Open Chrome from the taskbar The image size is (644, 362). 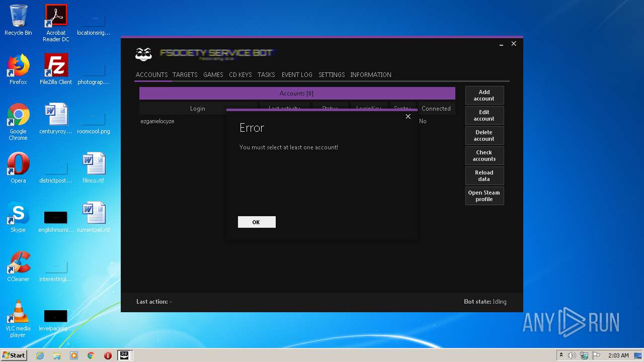click(91, 355)
